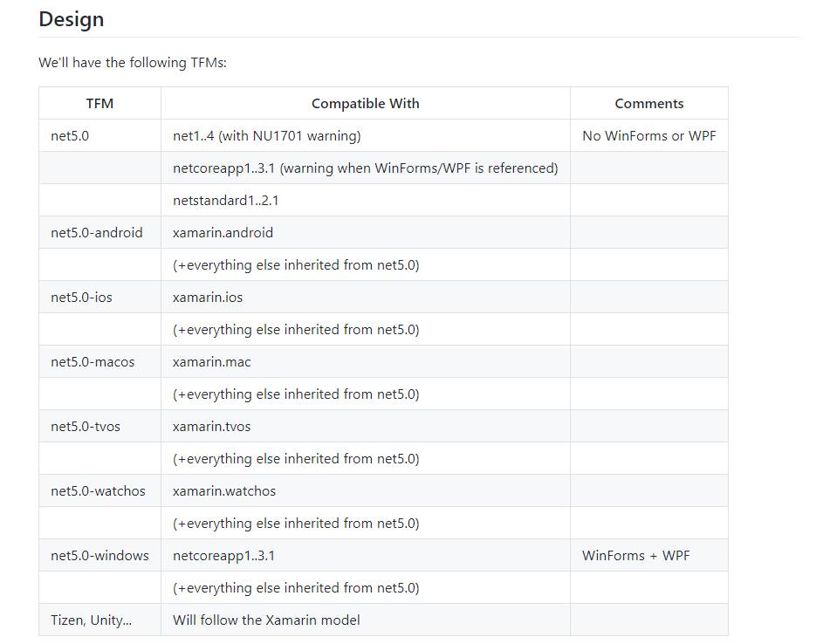The image size is (837, 644).
Task: Click the Compatible With column header
Action: pos(365,103)
